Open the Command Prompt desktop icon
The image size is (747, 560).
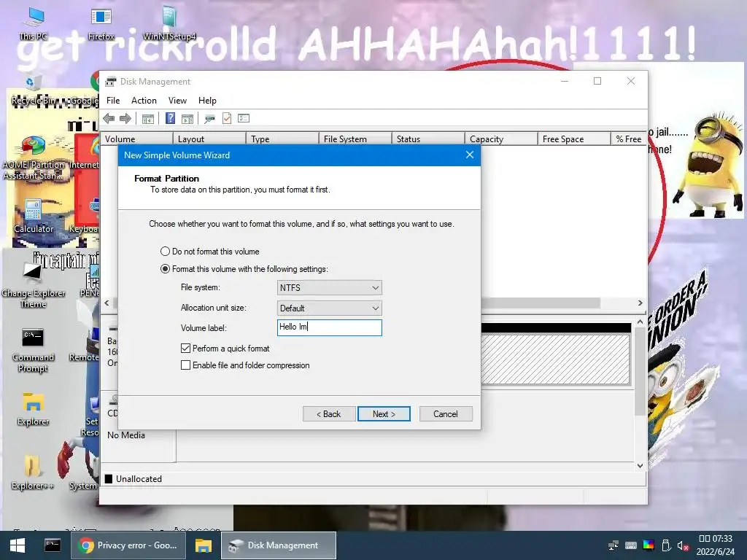[33, 350]
